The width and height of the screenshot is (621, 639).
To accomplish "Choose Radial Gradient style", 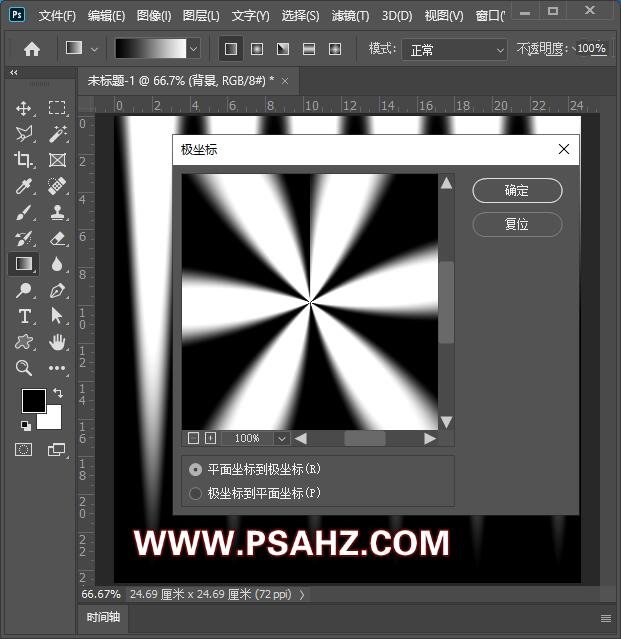I will [x=257, y=49].
